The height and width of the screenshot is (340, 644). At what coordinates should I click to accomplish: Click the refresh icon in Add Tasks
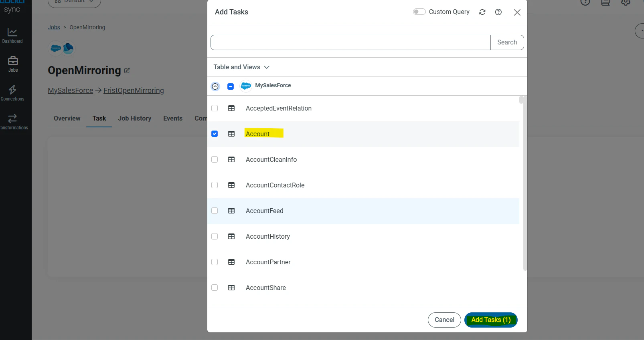[x=482, y=12]
